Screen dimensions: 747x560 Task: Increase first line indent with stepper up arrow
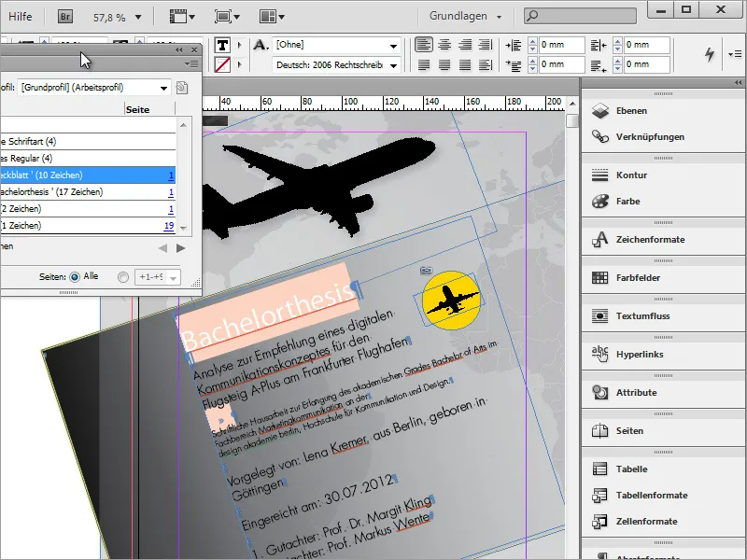(x=532, y=61)
